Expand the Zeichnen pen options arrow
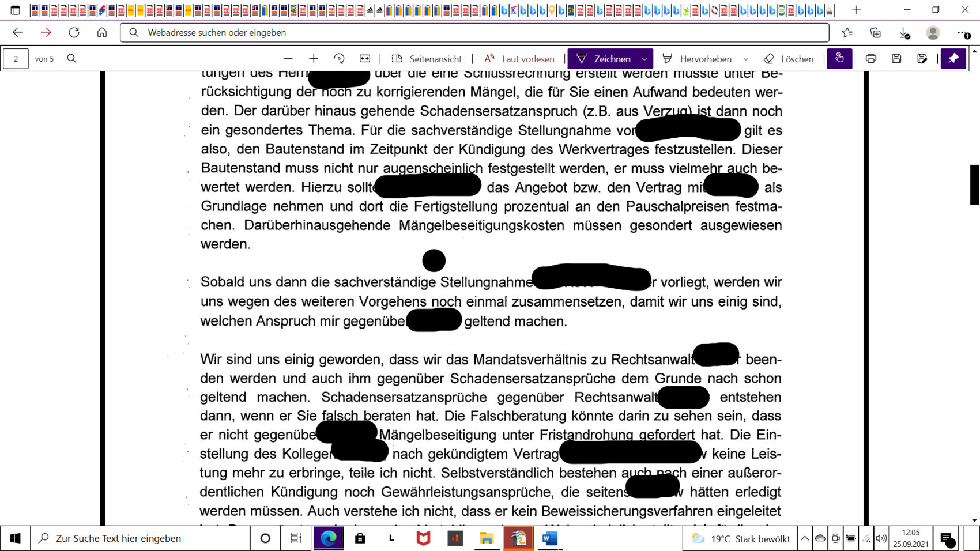Image resolution: width=980 pixels, height=551 pixels. click(644, 59)
